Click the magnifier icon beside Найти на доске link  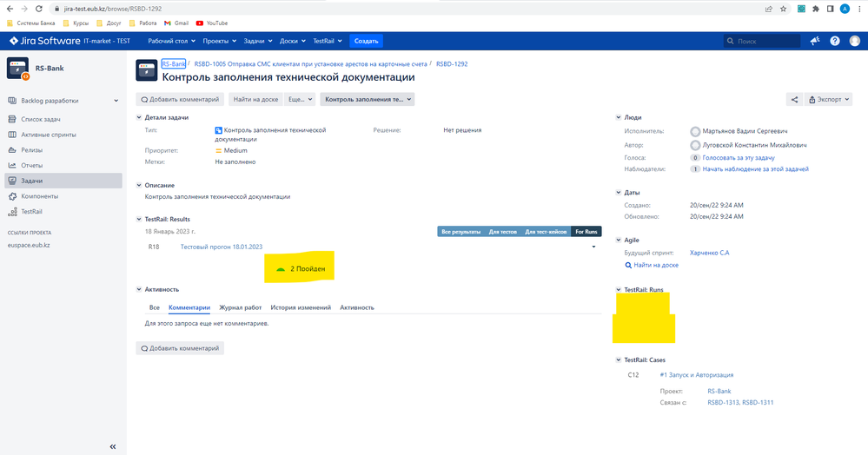point(628,265)
